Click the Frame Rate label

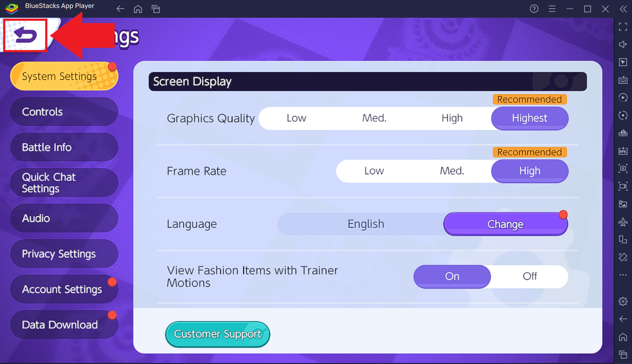click(197, 171)
